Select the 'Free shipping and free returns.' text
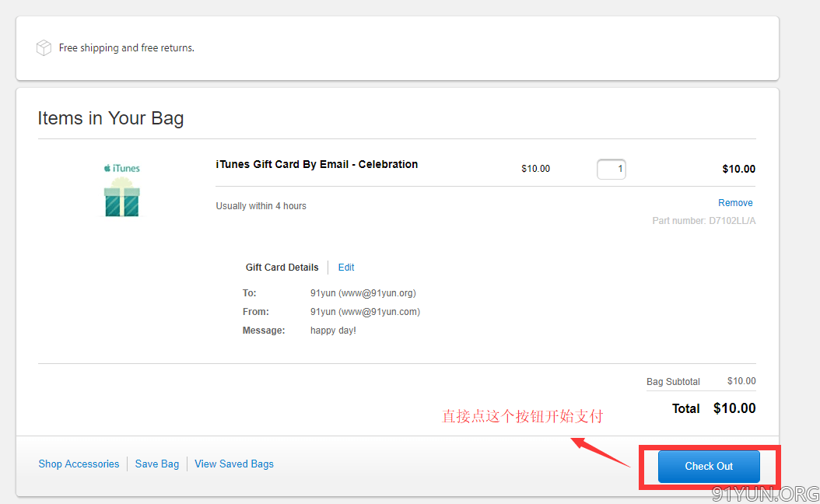The height and width of the screenshot is (504, 820). pyautogui.click(x=127, y=47)
